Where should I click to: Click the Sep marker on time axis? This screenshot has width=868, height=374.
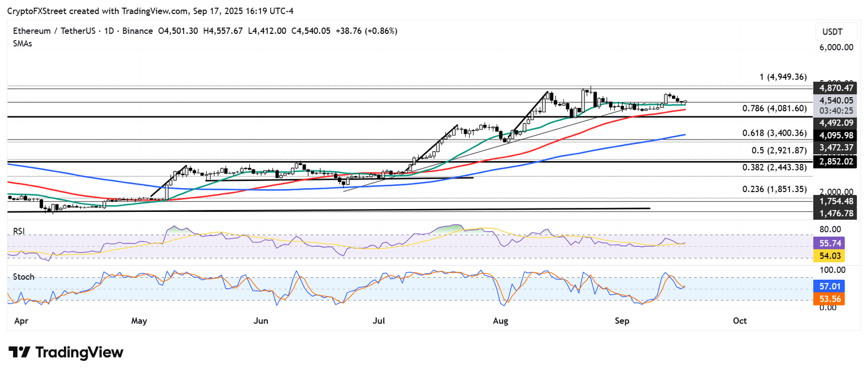click(x=622, y=321)
